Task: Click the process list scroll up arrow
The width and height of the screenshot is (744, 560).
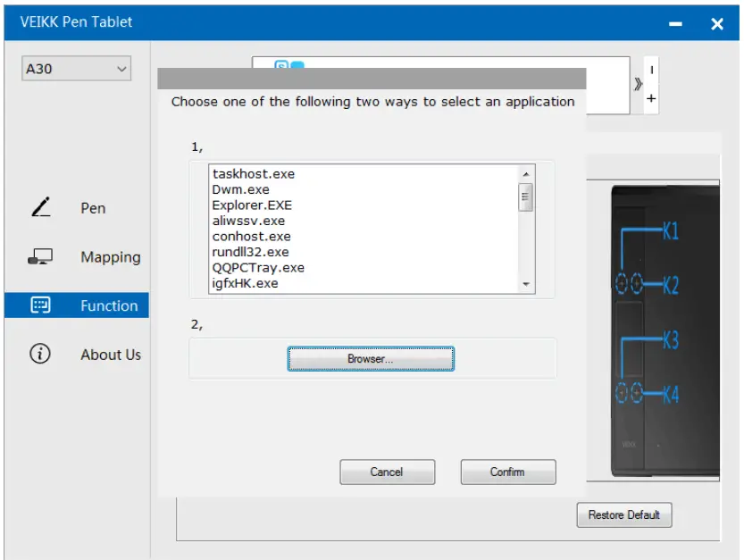Action: (526, 174)
